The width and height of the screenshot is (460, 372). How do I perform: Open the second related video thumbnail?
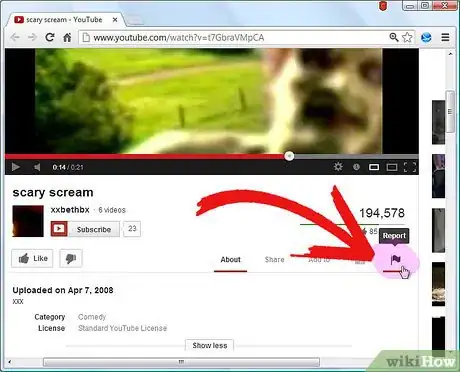click(438, 176)
